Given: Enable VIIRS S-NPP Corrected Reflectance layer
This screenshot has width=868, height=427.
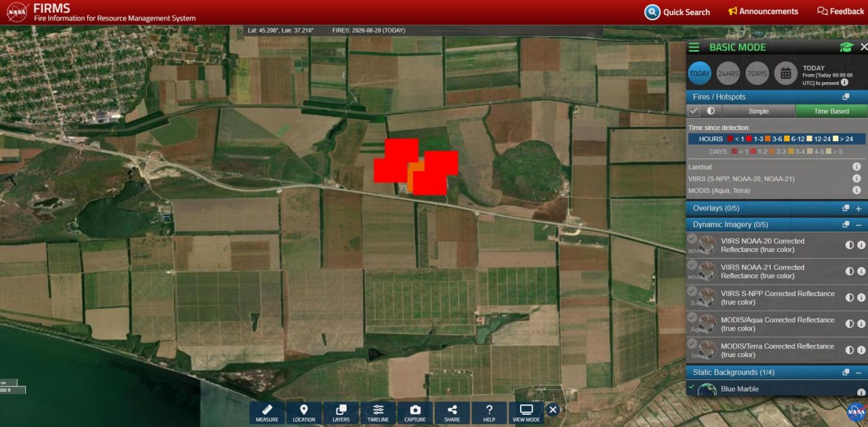Looking at the screenshot, I should coord(692,291).
